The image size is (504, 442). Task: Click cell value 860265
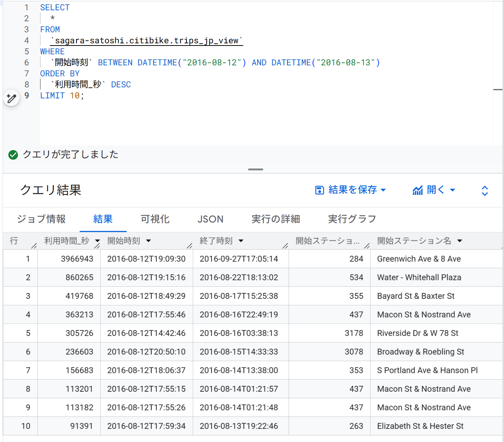click(x=79, y=278)
